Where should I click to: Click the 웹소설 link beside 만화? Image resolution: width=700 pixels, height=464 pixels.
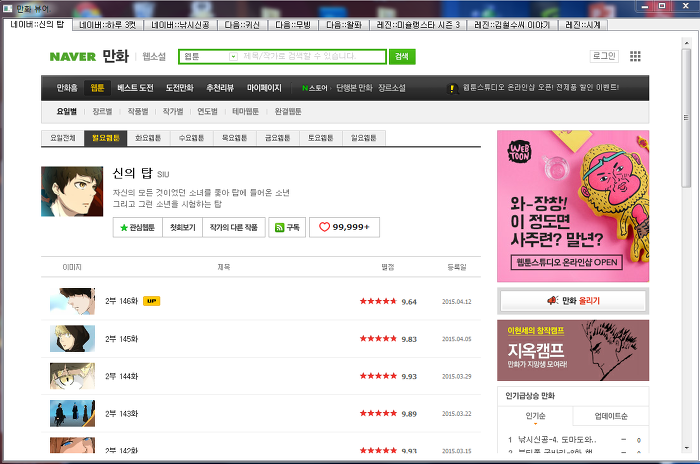[154, 57]
